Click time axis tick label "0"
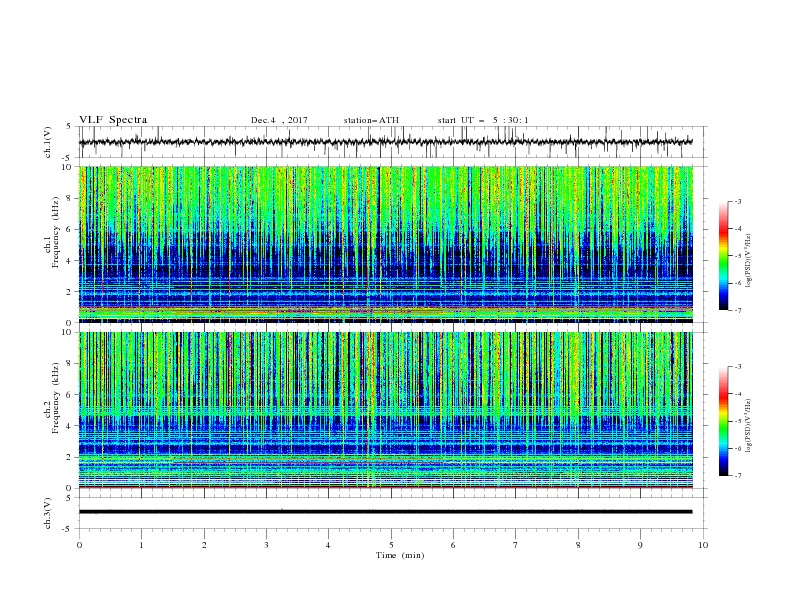 [79, 545]
